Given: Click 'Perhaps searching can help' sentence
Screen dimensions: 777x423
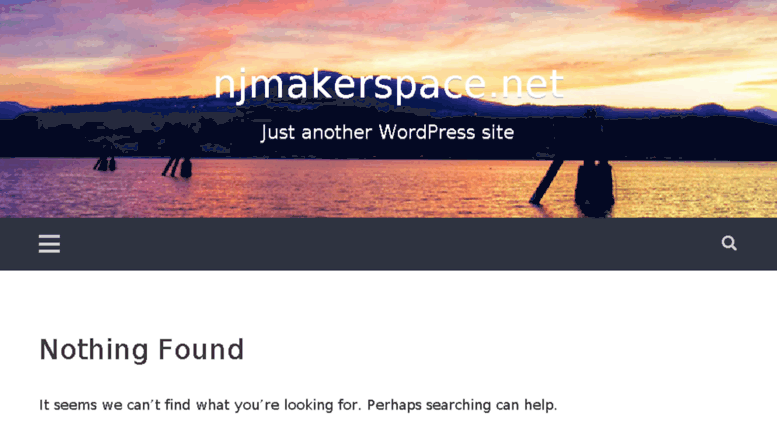Looking at the screenshot, I should click(x=462, y=405).
